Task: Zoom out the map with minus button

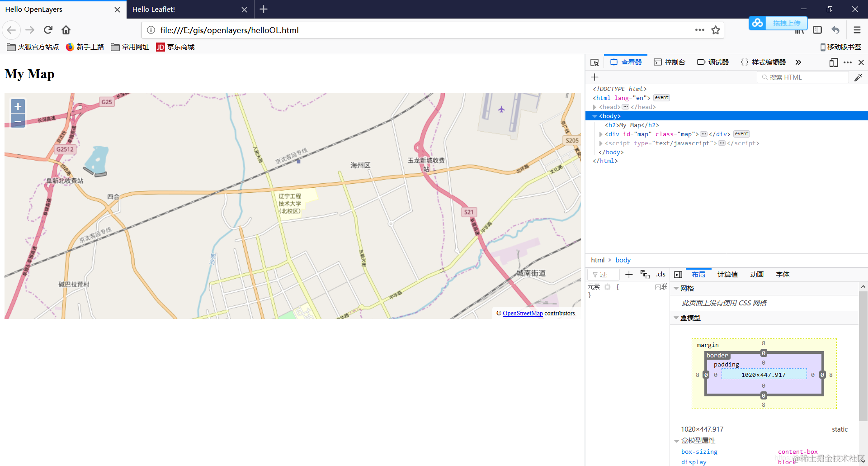Action: [18, 121]
